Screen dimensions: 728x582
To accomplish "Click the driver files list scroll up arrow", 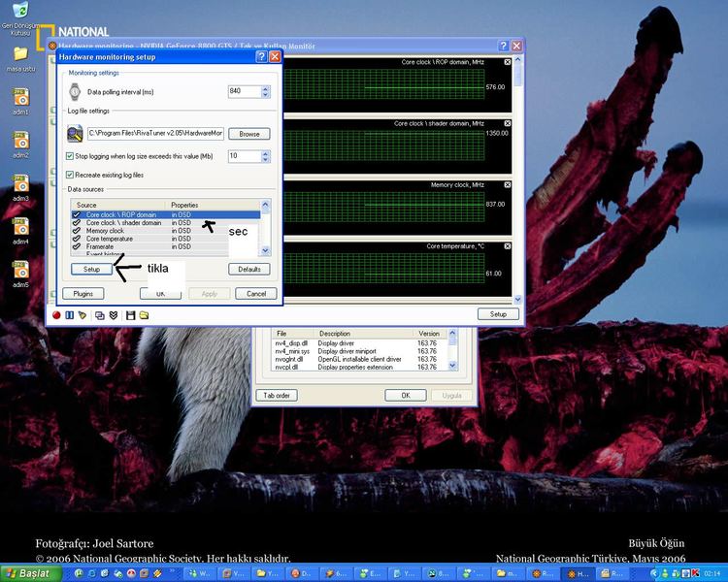I will [452, 334].
